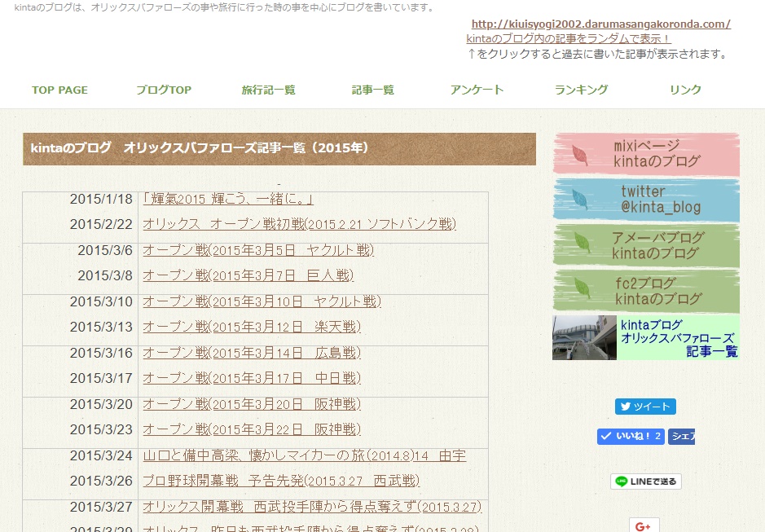
Task: Click the Facebook いいね! button
Action: click(x=631, y=437)
